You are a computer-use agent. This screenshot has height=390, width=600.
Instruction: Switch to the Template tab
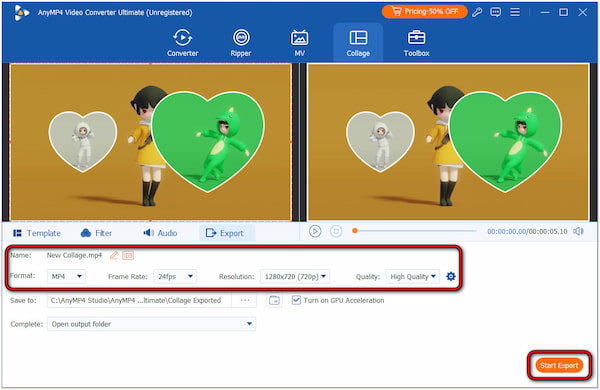[x=37, y=233]
